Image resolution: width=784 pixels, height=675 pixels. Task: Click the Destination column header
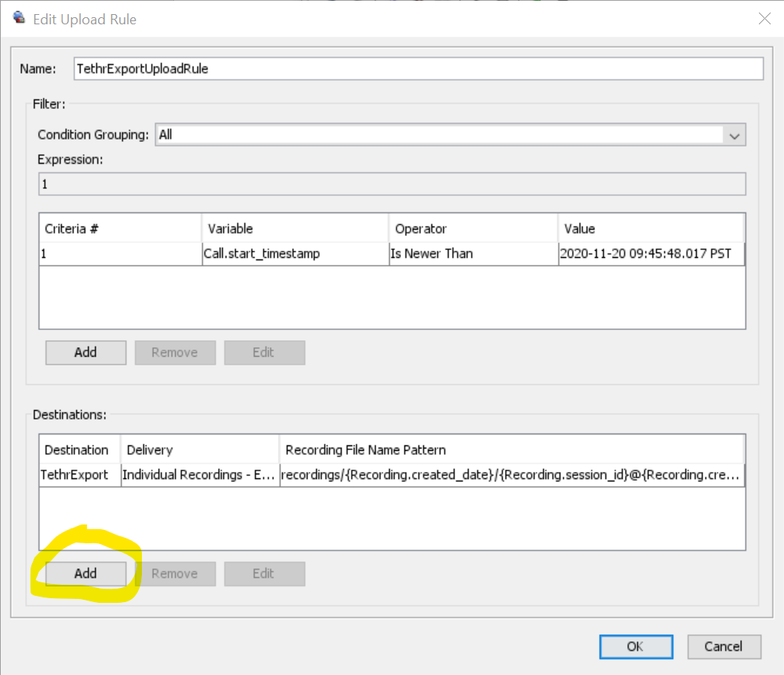tap(80, 450)
